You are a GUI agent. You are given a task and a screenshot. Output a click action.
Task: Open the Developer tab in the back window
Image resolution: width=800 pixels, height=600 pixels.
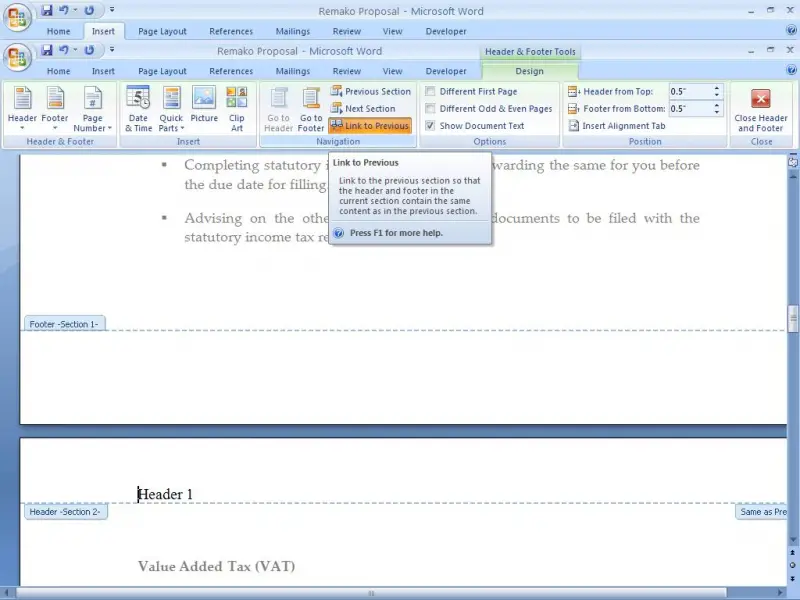click(446, 31)
